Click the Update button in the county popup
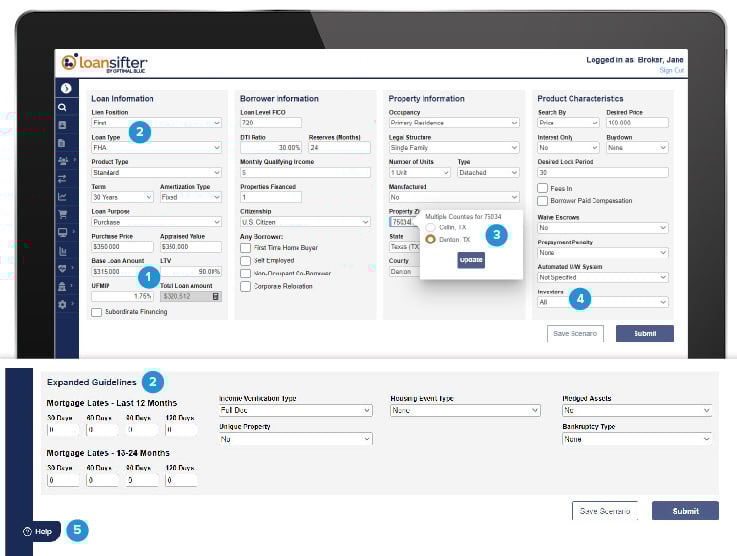The height and width of the screenshot is (556, 737). [x=471, y=260]
